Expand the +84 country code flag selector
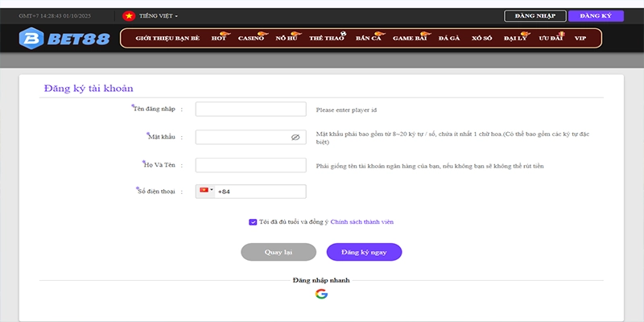644x322 pixels. pos(206,191)
